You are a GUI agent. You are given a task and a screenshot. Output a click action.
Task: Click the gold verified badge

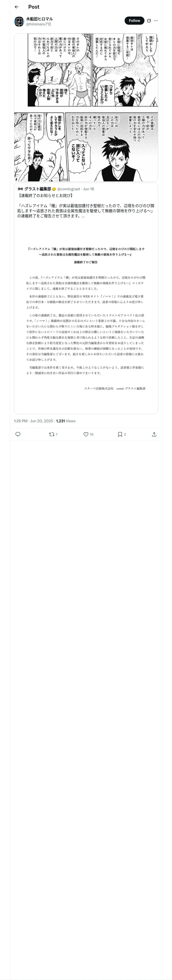54,189
